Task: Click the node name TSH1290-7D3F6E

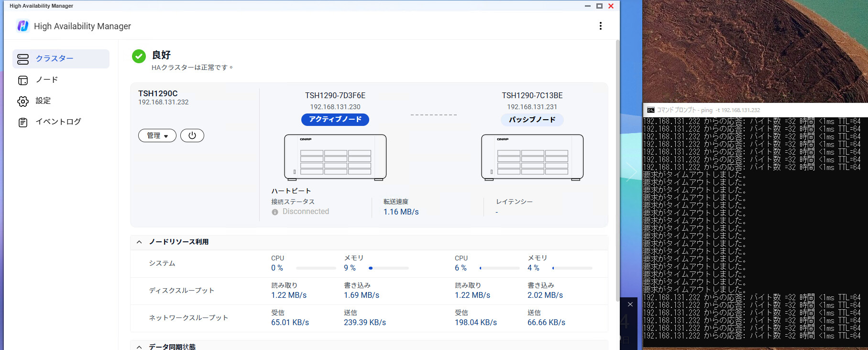Action: coord(335,96)
